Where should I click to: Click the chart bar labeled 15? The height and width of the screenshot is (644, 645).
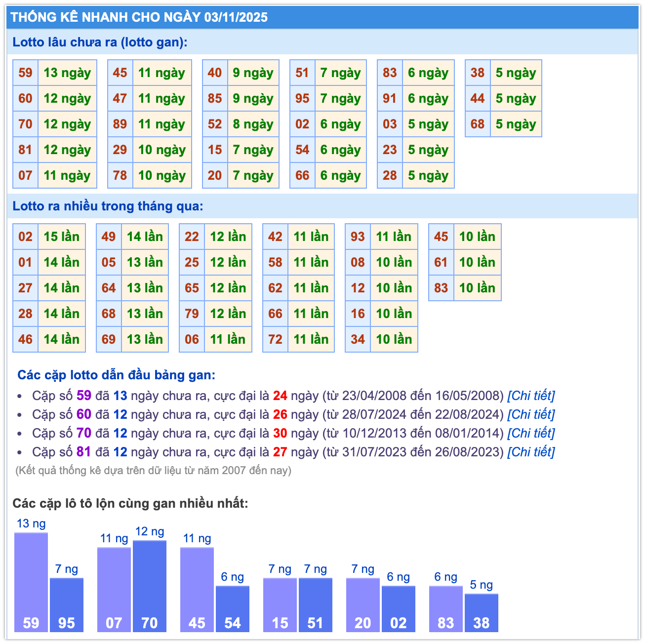point(280,605)
